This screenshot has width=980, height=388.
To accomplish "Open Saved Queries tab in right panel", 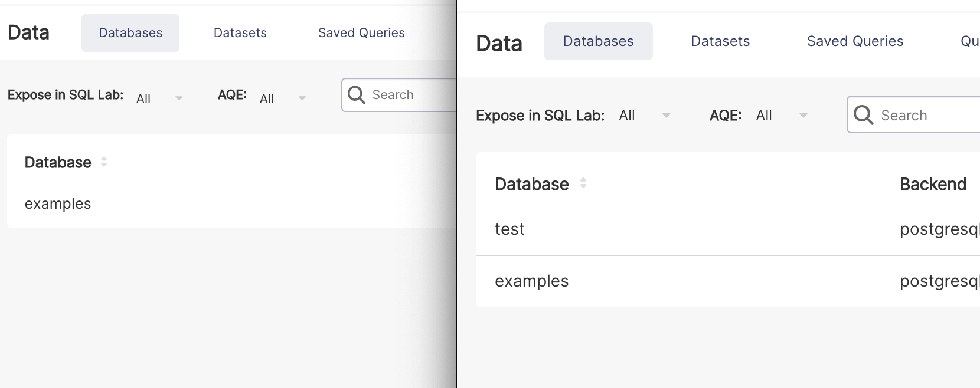I will [x=855, y=41].
